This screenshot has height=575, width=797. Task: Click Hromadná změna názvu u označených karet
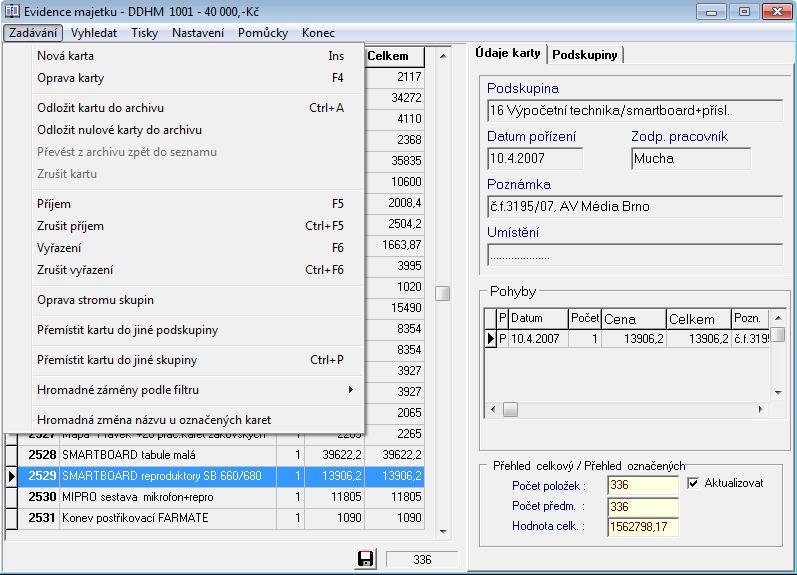[198, 420]
